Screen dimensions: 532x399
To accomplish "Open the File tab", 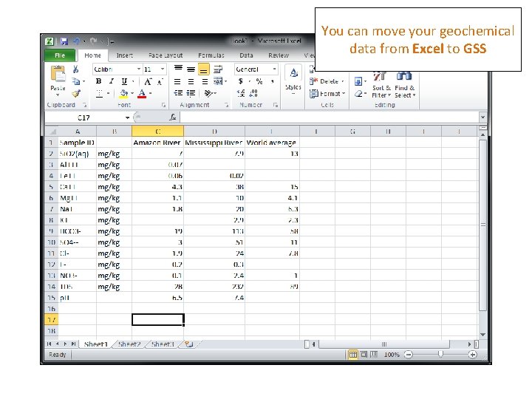I will 60,55.
